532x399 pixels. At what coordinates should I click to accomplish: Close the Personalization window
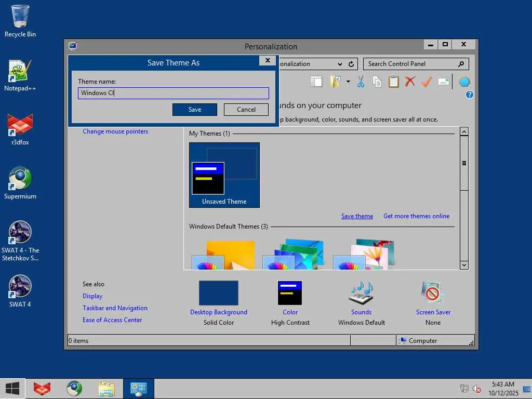click(463, 45)
